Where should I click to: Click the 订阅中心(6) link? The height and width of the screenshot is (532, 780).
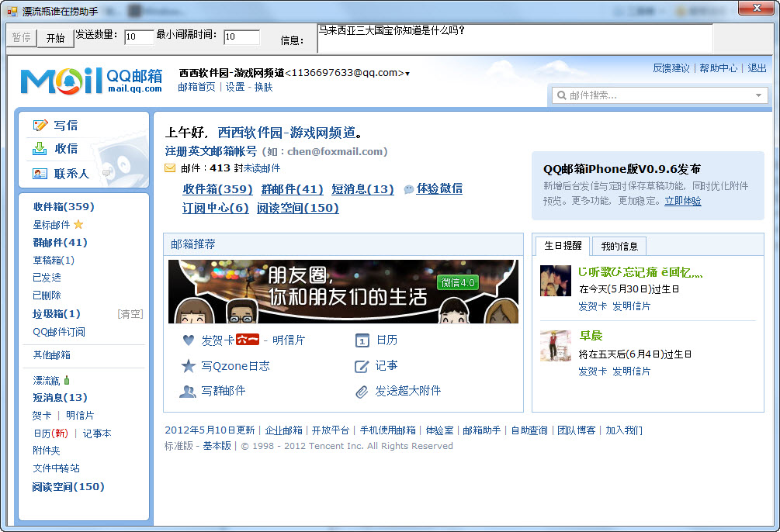[x=216, y=208]
